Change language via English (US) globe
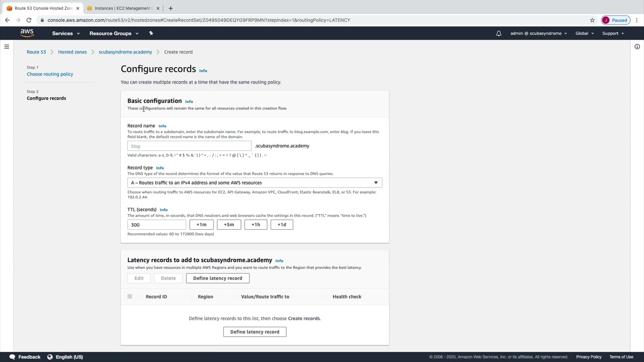644x362 pixels. click(x=65, y=357)
